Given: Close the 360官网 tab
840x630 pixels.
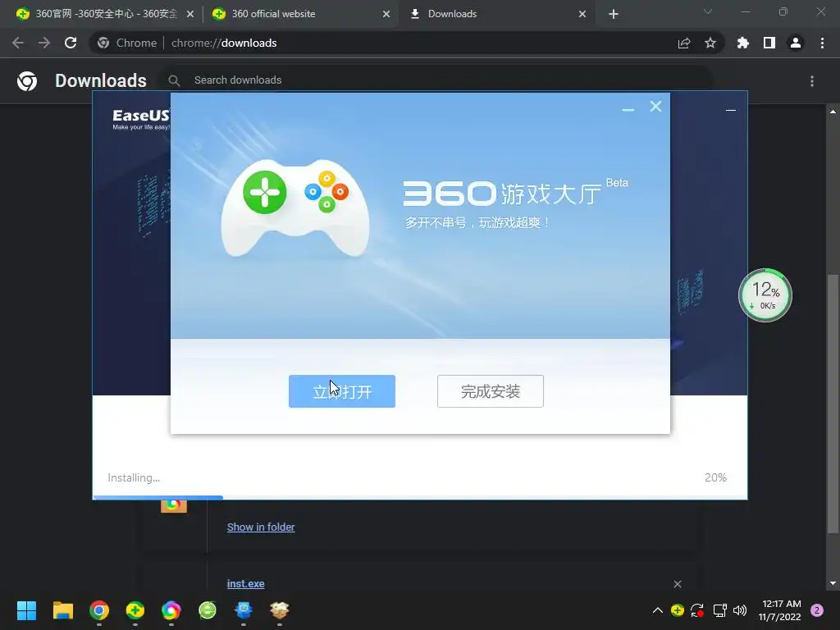Looking at the screenshot, I should (190, 14).
